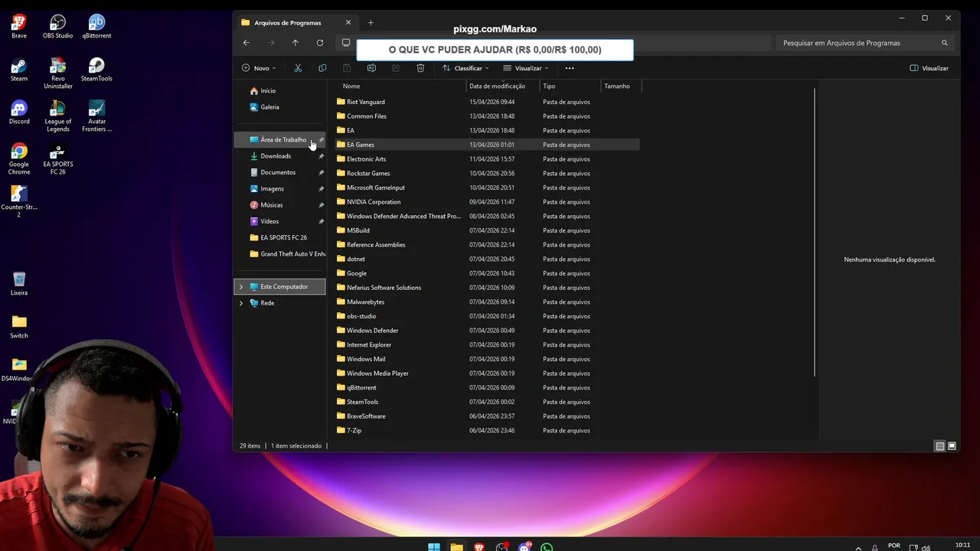Screen dimensions: 980x551
Task: Open the Lixeira recycle bin icon
Action: click(19, 283)
